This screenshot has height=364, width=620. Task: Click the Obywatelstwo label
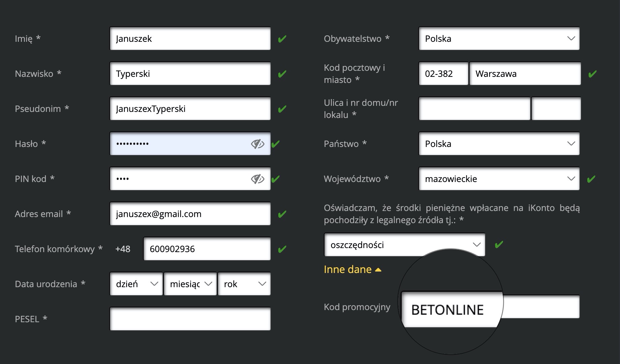pos(357,39)
